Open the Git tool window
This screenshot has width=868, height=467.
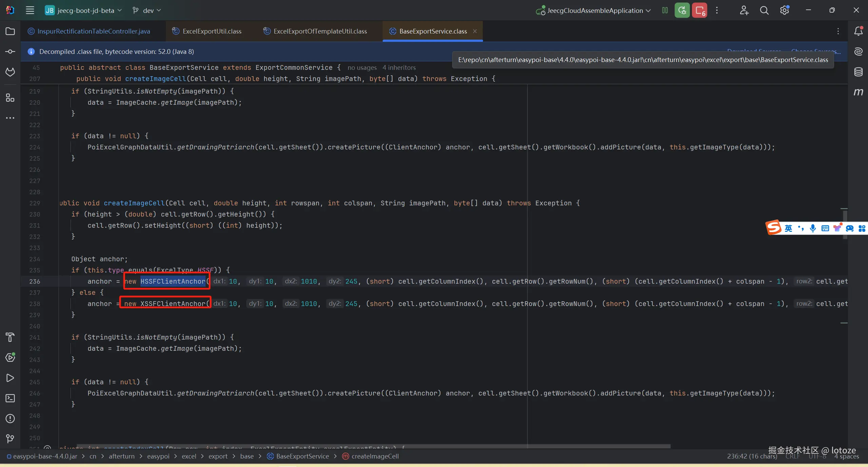click(10, 439)
